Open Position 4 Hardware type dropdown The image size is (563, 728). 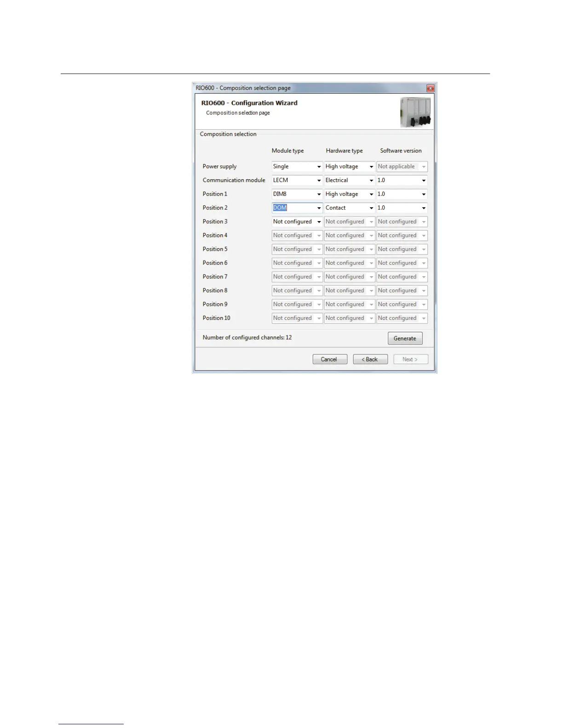[x=350, y=235]
